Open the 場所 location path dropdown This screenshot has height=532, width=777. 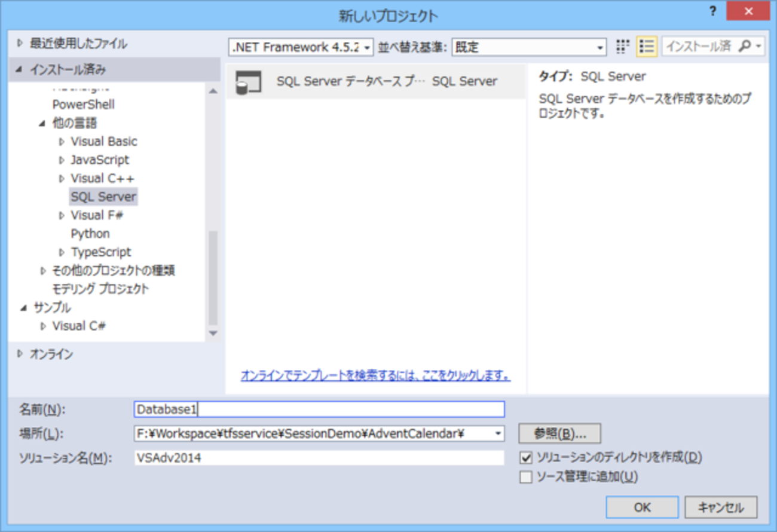coord(498,433)
